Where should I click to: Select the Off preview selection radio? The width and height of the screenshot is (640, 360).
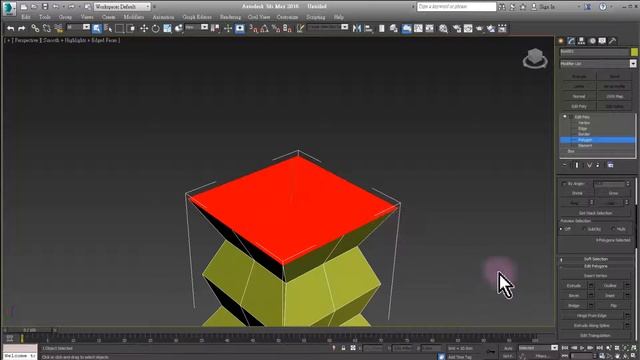(x=562, y=229)
